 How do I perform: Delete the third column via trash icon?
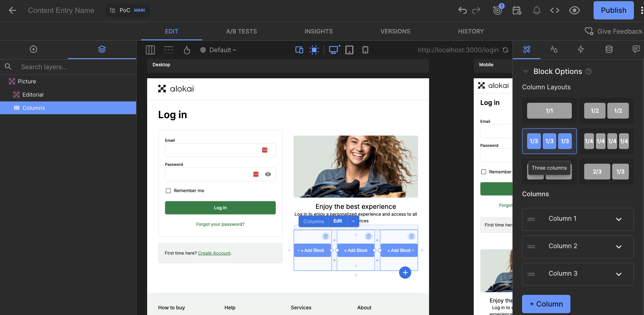(411, 236)
